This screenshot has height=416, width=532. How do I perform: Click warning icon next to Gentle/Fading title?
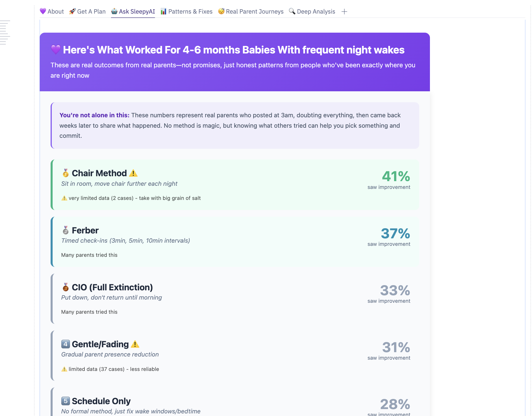click(x=135, y=344)
